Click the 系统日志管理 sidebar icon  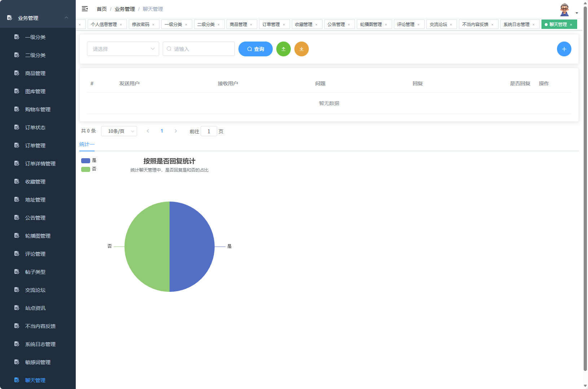[17, 344]
